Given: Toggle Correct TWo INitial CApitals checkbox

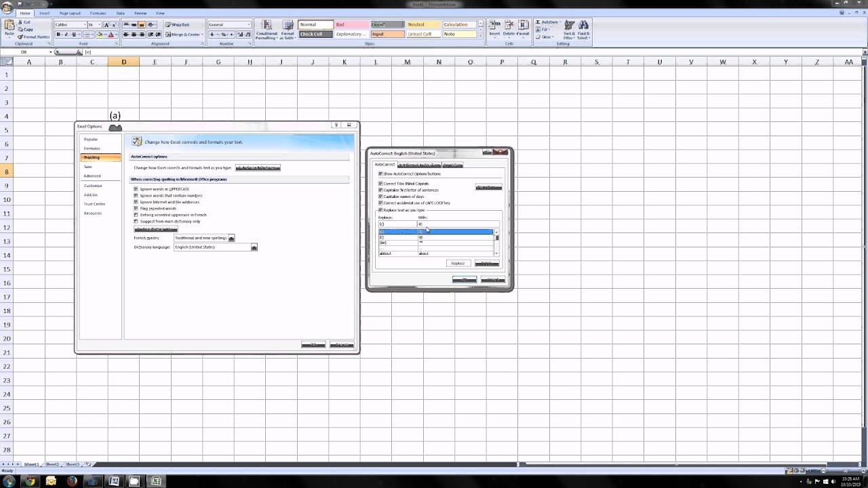Looking at the screenshot, I should (x=380, y=184).
